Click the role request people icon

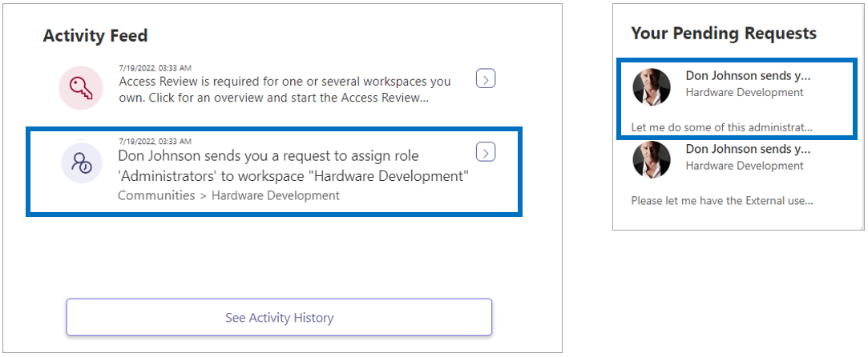(x=81, y=162)
